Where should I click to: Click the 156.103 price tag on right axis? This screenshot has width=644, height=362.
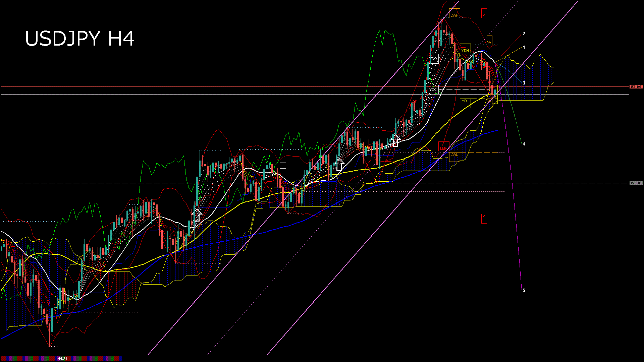tap(636, 86)
